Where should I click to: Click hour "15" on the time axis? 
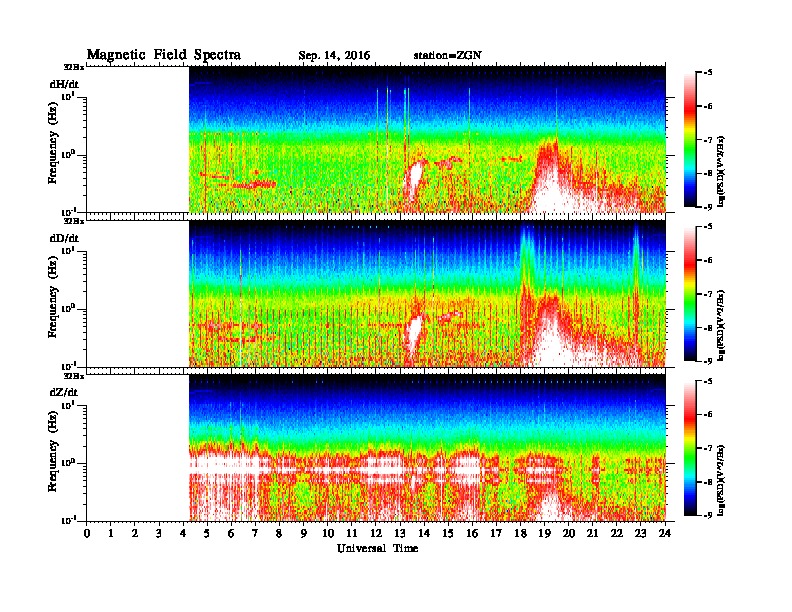point(448,534)
